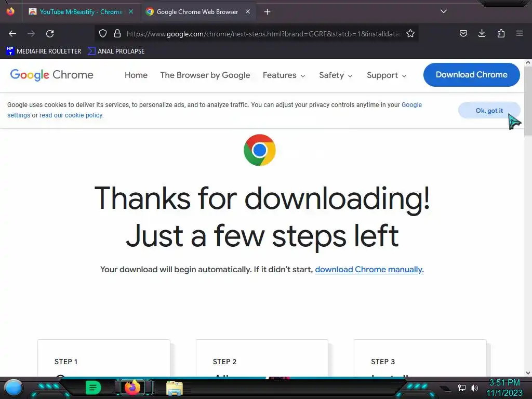Click the Download Chrome button

[472, 75]
